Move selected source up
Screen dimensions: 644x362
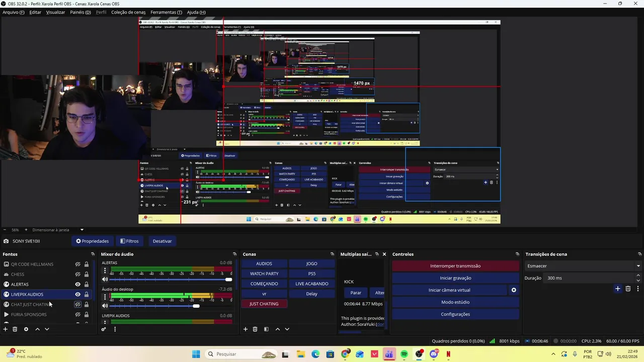tap(37, 329)
